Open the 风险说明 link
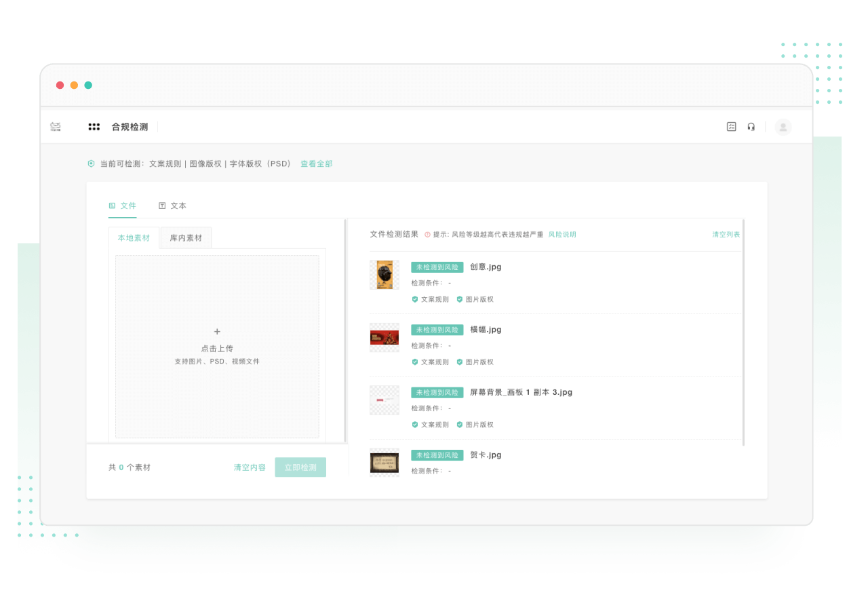This screenshot has width=868, height=597. (562, 234)
